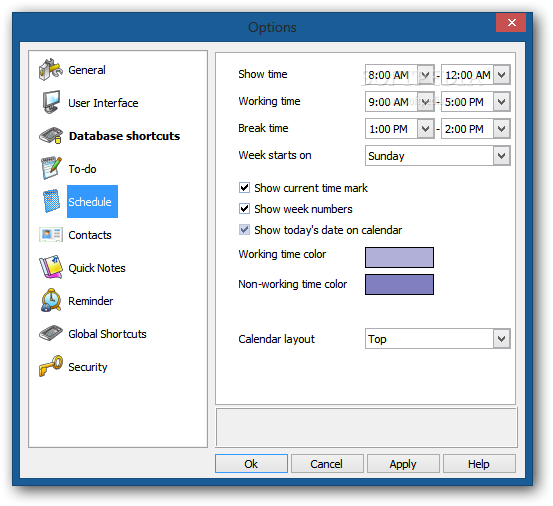Go to the To-do settings

pyautogui.click(x=82, y=169)
